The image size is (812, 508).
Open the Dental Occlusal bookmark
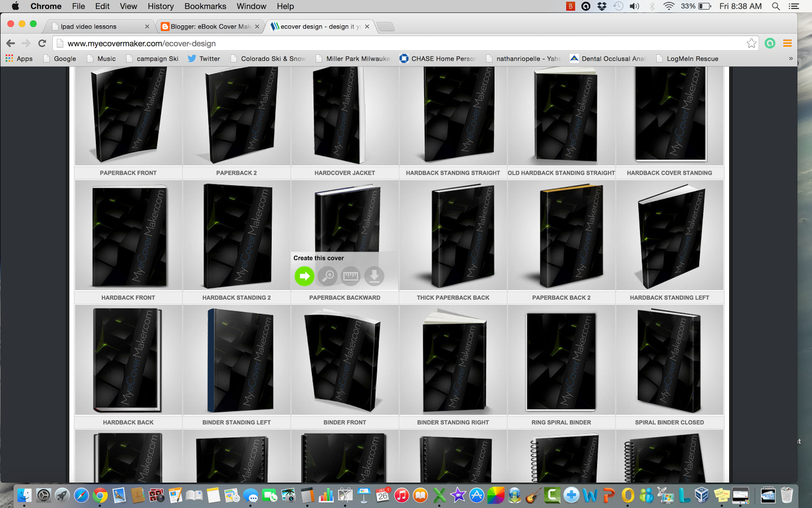607,58
